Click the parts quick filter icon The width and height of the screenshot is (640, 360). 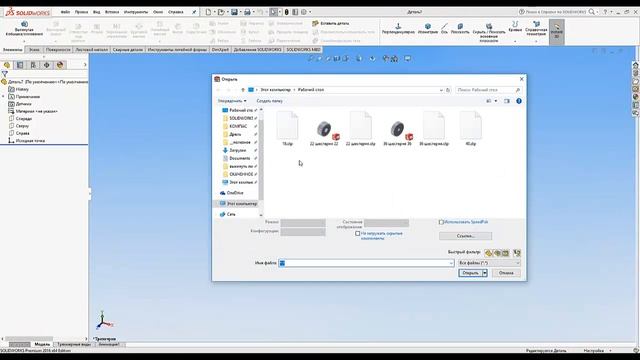pyautogui.click(x=489, y=253)
